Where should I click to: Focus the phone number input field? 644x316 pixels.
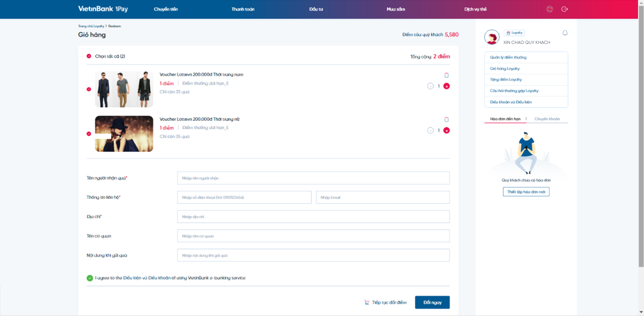(244, 197)
